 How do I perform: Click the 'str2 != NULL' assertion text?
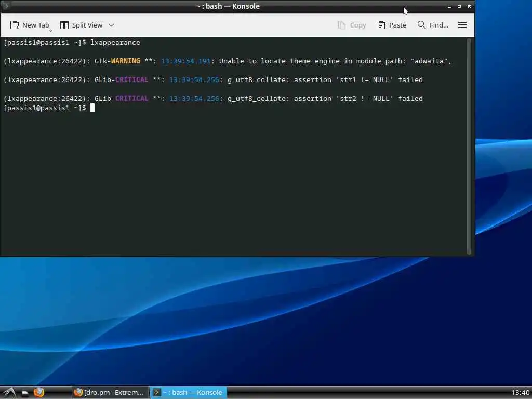click(x=364, y=98)
